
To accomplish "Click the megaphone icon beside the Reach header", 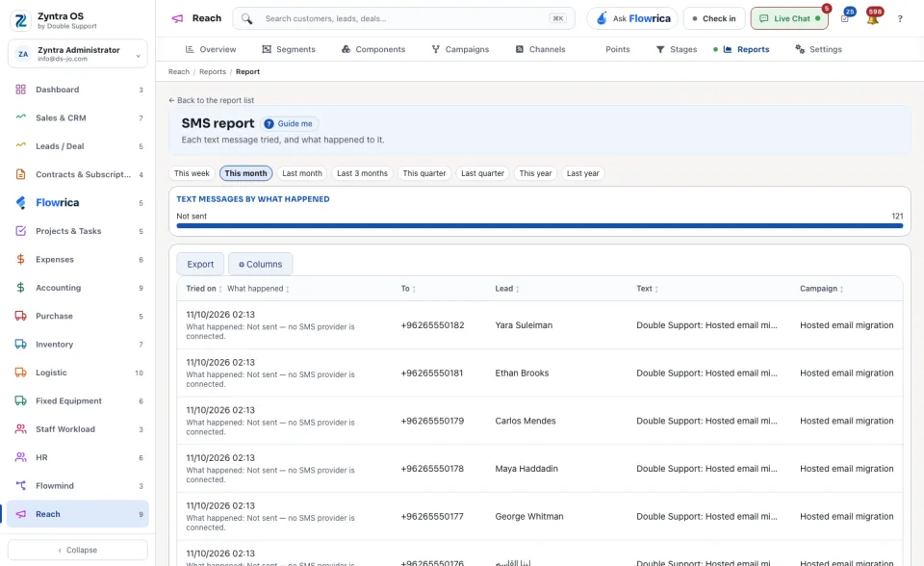I will click(177, 19).
